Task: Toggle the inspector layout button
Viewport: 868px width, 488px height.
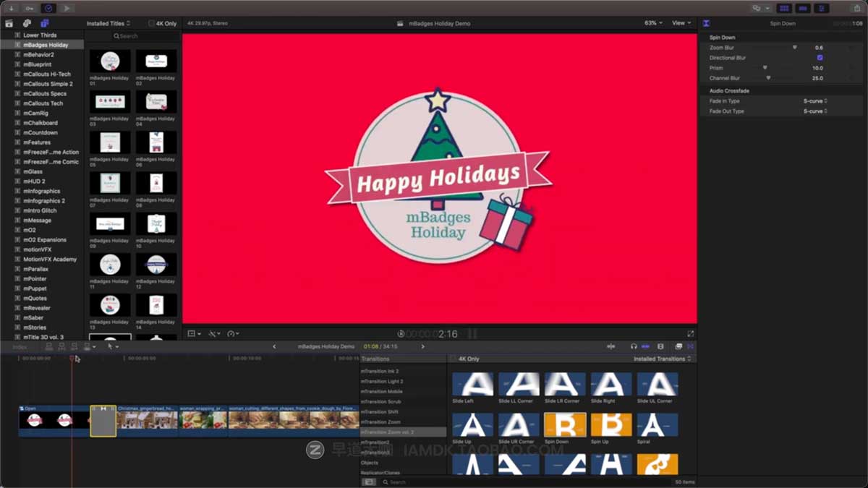Action: click(821, 8)
